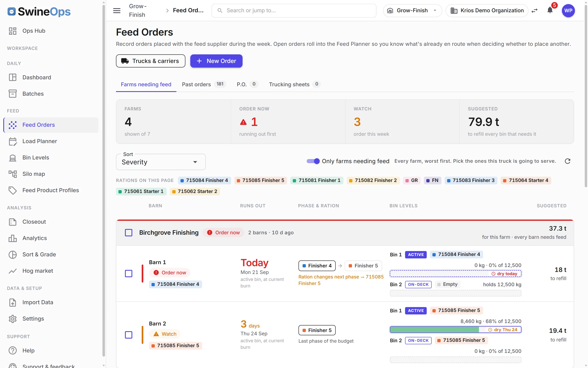This screenshot has width=588, height=368.
Task: Click the Search or jump to field
Action: pyautogui.click(x=294, y=10)
